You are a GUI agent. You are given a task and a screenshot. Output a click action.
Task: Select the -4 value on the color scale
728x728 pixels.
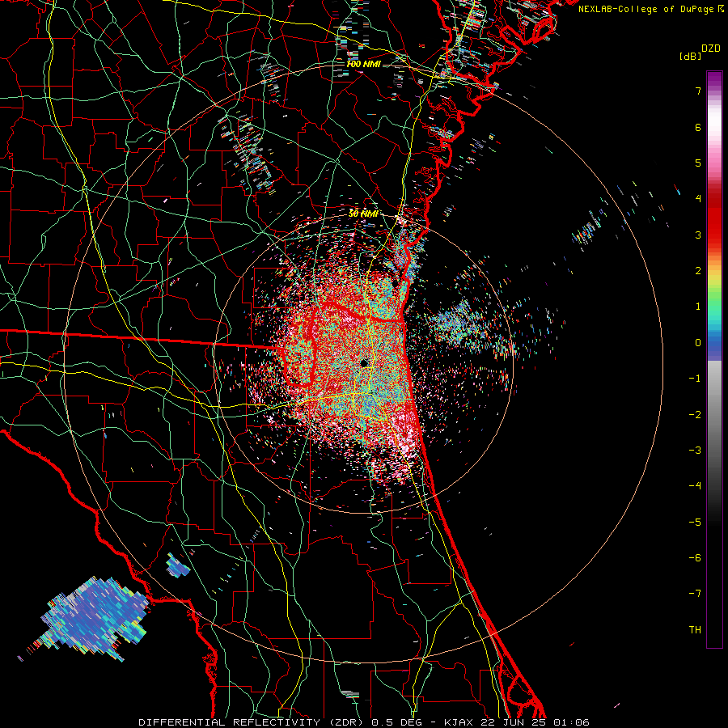[x=695, y=485]
